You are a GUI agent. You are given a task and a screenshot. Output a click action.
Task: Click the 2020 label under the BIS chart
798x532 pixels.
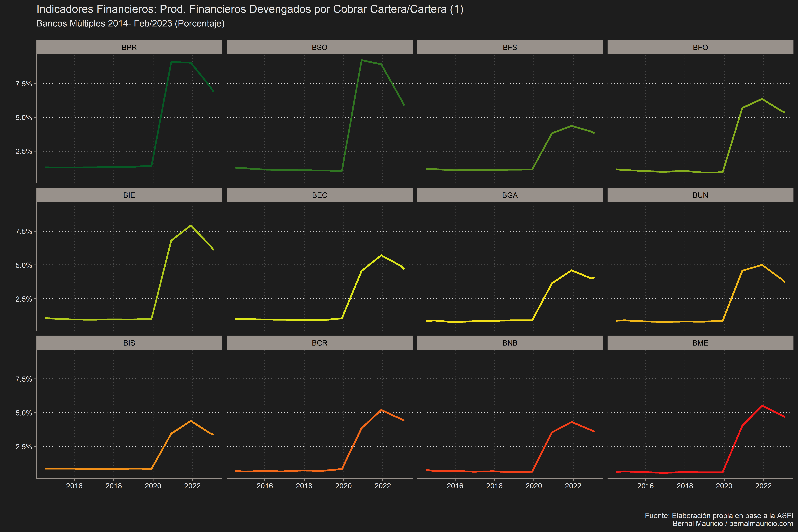[x=153, y=486]
